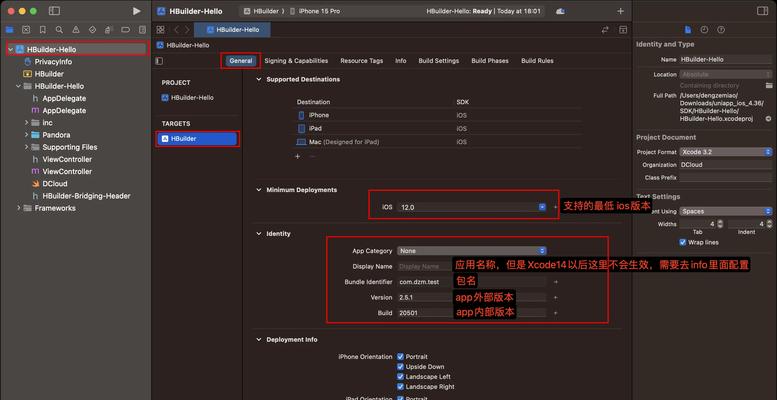Open the Source Control navigator icon
The width and height of the screenshot is (777, 400).
[26, 30]
